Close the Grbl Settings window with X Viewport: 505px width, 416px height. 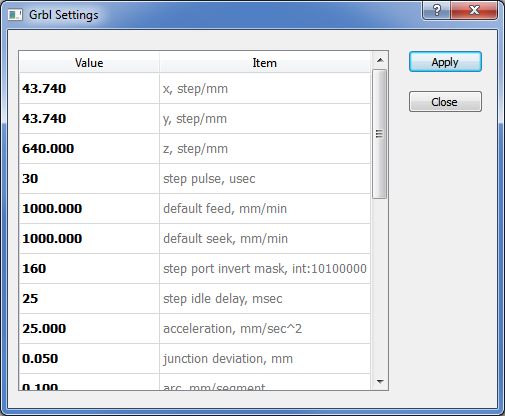click(x=474, y=10)
